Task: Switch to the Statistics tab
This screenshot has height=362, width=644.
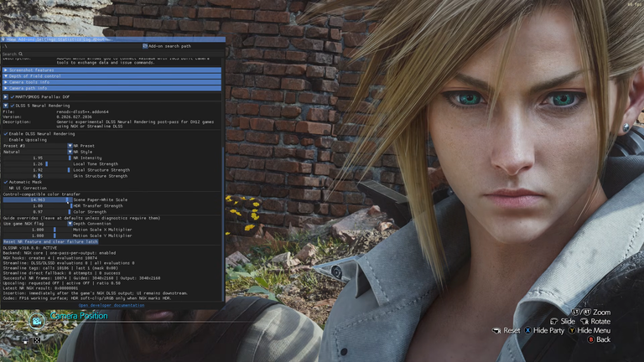Action: click(x=68, y=39)
